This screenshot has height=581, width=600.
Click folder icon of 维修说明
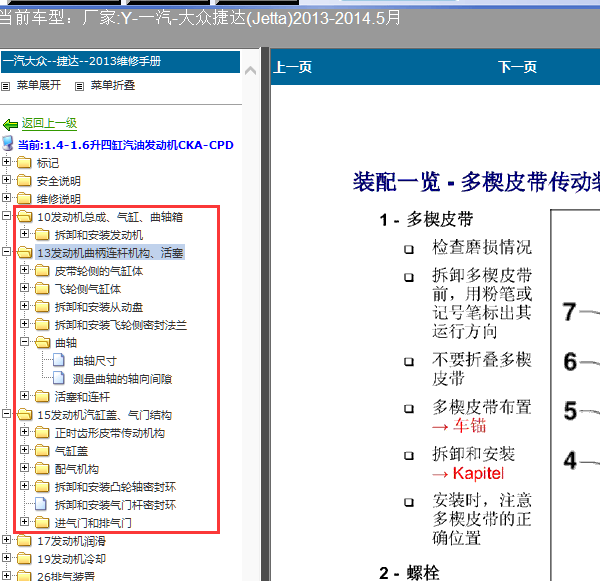click(x=24, y=198)
